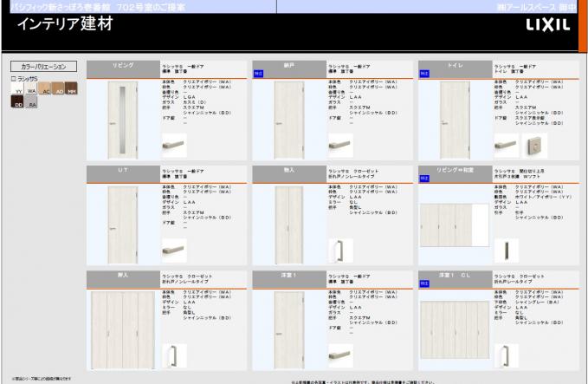This screenshot has height=384, width=588.
Task: Select the 洋室1 CL closet doors image
Action: pyautogui.click(x=455, y=330)
